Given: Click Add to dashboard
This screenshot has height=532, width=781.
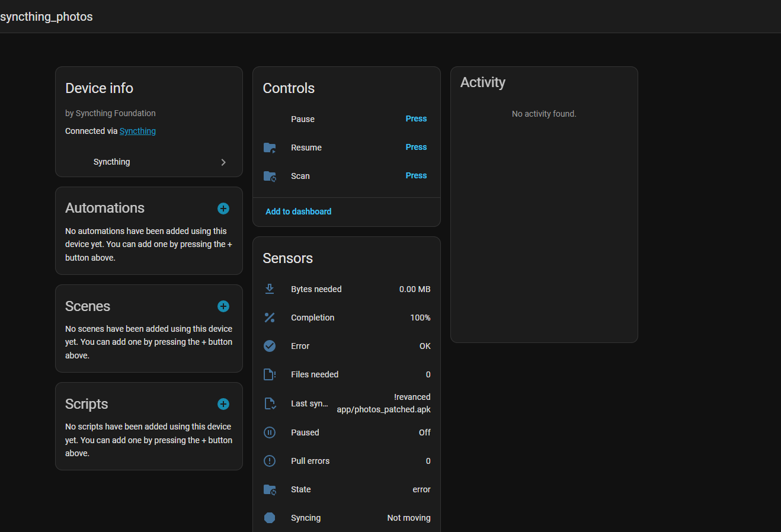Looking at the screenshot, I should 299,211.
